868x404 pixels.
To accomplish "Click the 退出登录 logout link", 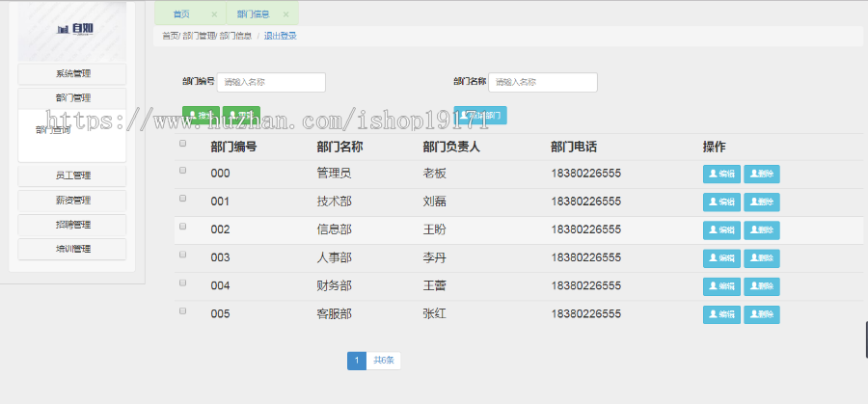I will [280, 36].
